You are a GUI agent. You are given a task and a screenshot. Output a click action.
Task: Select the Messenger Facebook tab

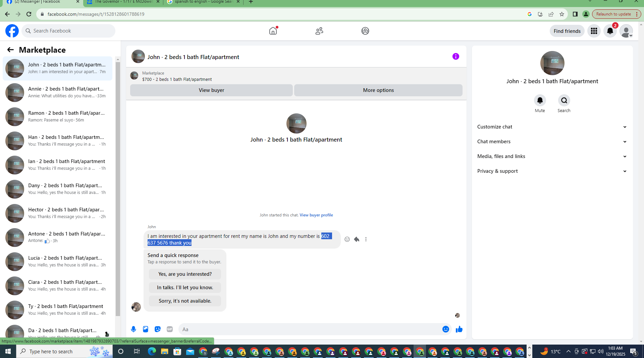tap(42, 2)
